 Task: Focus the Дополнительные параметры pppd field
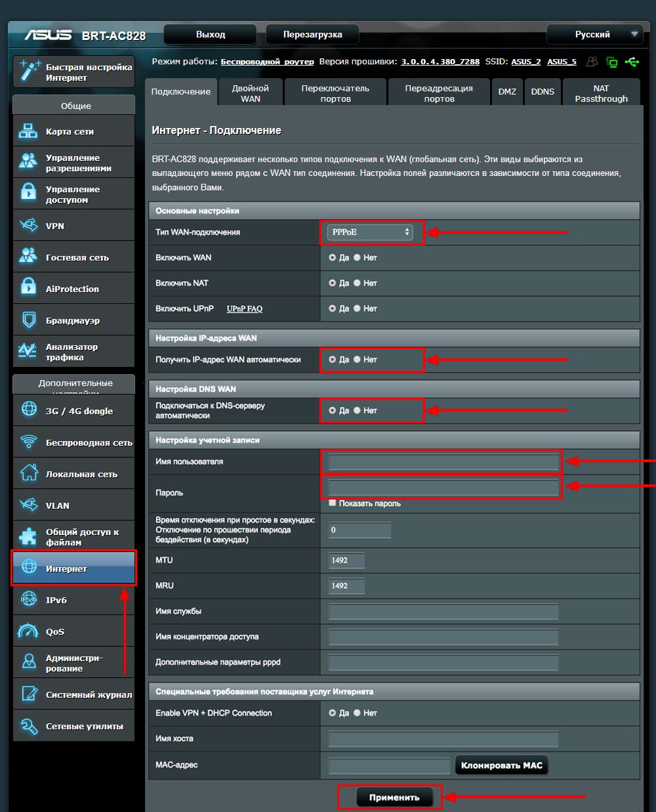443,662
